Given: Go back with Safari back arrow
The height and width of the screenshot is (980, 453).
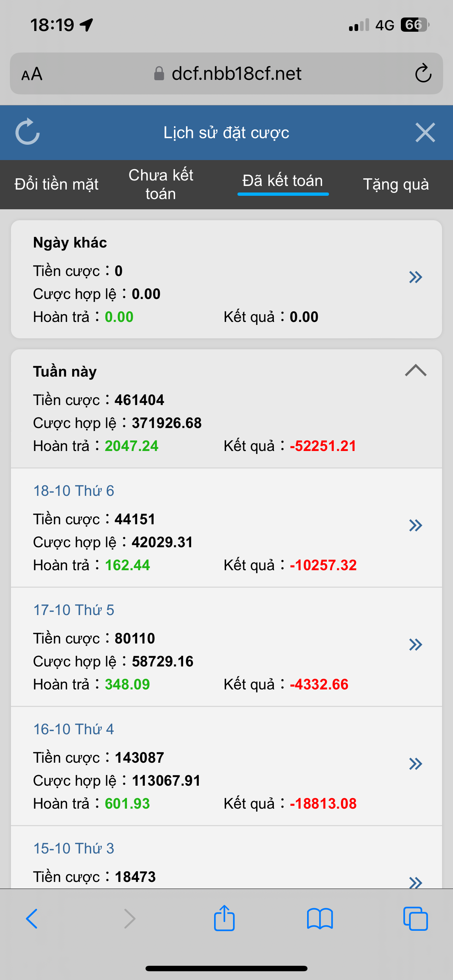Looking at the screenshot, I should [32, 919].
